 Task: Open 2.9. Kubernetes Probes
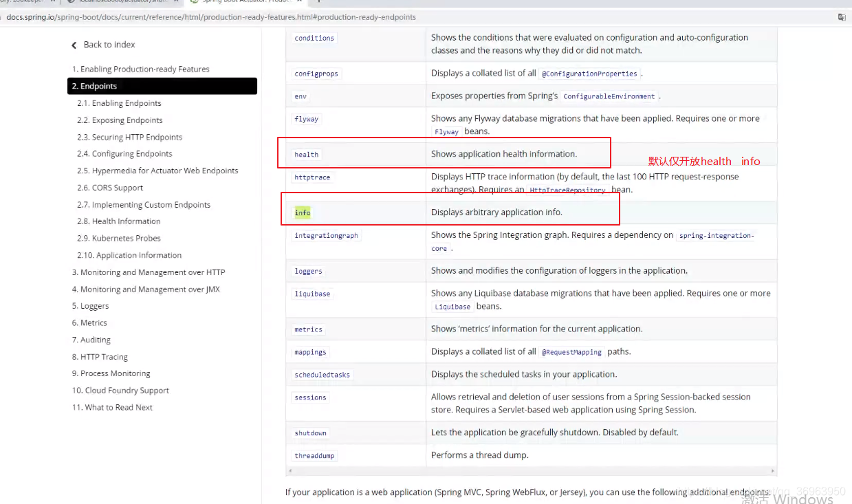[118, 239]
